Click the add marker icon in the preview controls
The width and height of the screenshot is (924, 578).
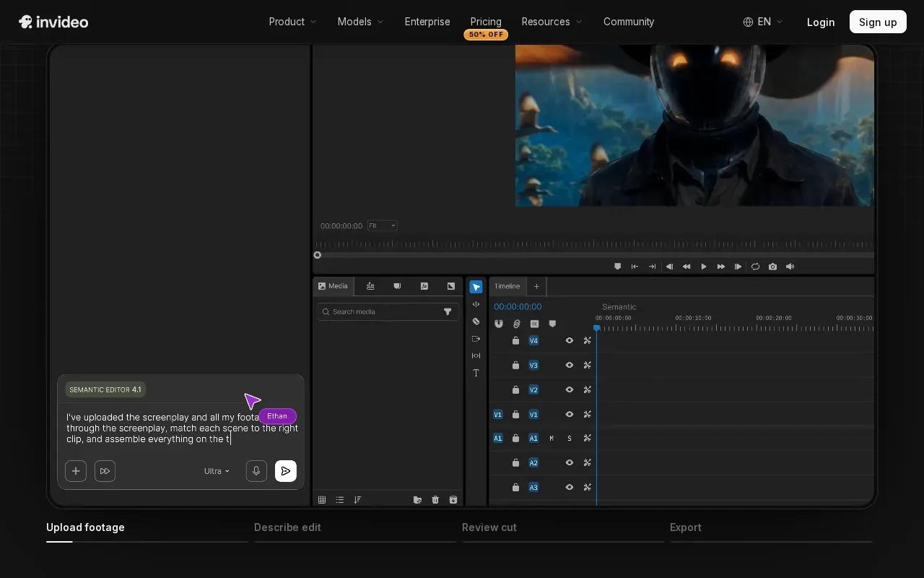[x=617, y=267]
